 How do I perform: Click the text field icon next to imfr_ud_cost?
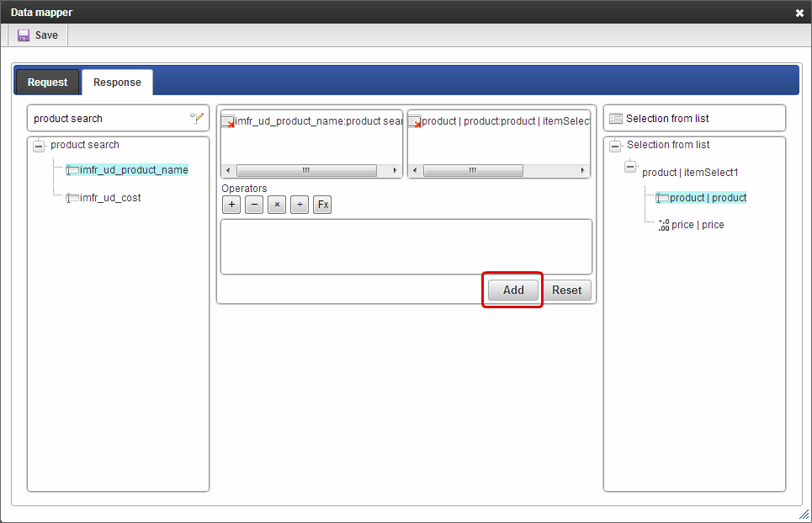pos(72,198)
